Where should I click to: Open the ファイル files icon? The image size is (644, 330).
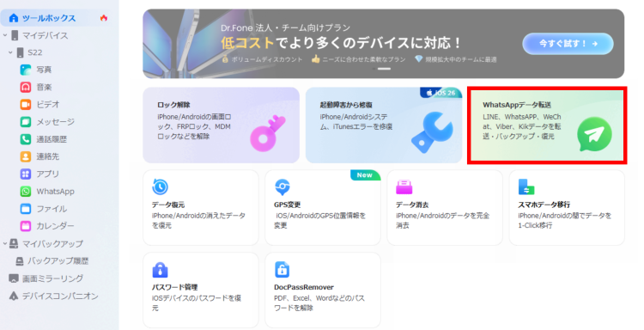coord(26,209)
